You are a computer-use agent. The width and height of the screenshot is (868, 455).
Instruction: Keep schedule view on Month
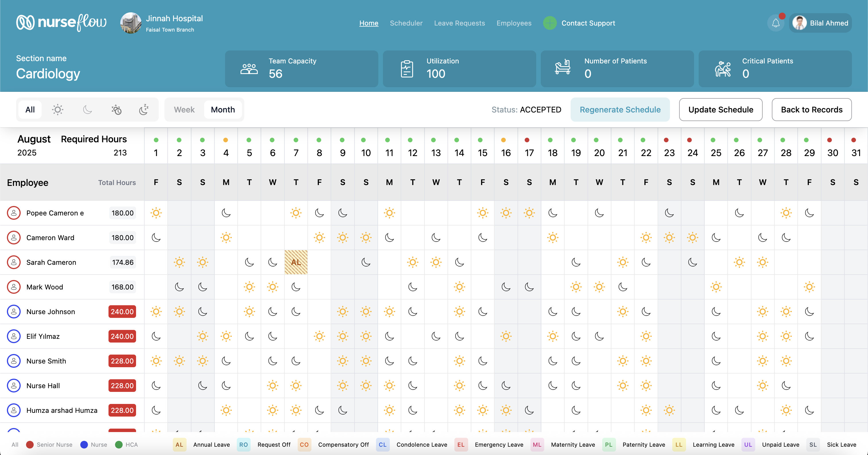point(223,110)
